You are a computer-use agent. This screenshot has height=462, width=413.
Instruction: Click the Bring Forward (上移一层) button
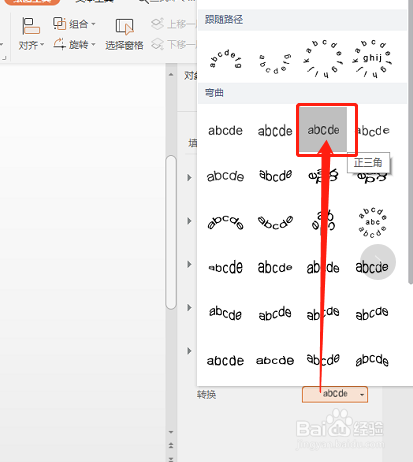pos(174,24)
